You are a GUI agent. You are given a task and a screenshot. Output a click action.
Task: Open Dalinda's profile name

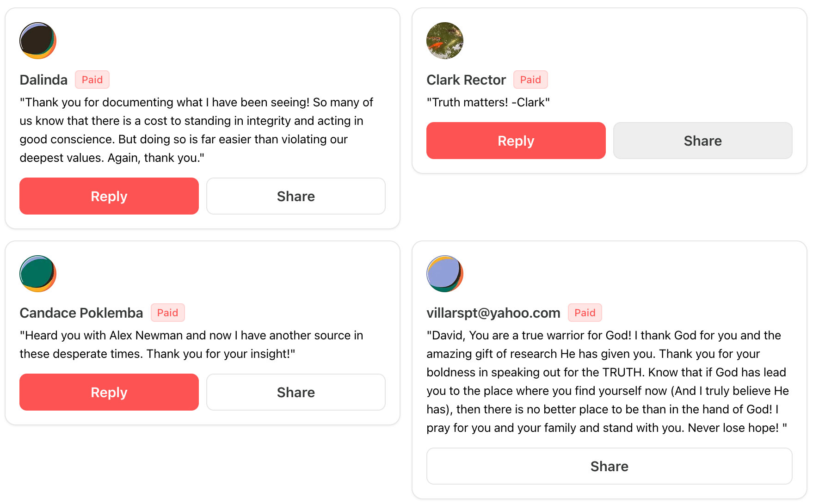[x=43, y=80]
